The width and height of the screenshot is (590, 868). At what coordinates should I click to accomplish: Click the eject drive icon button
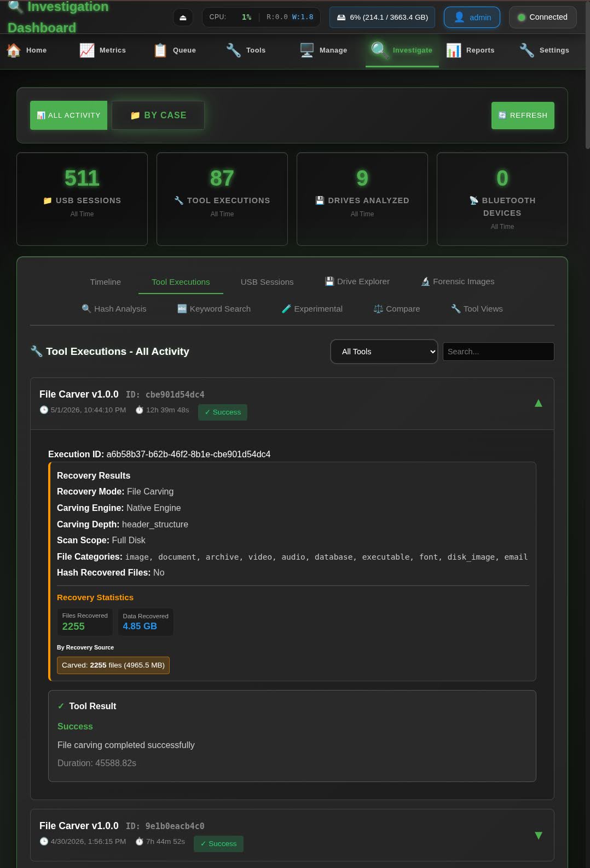(183, 18)
